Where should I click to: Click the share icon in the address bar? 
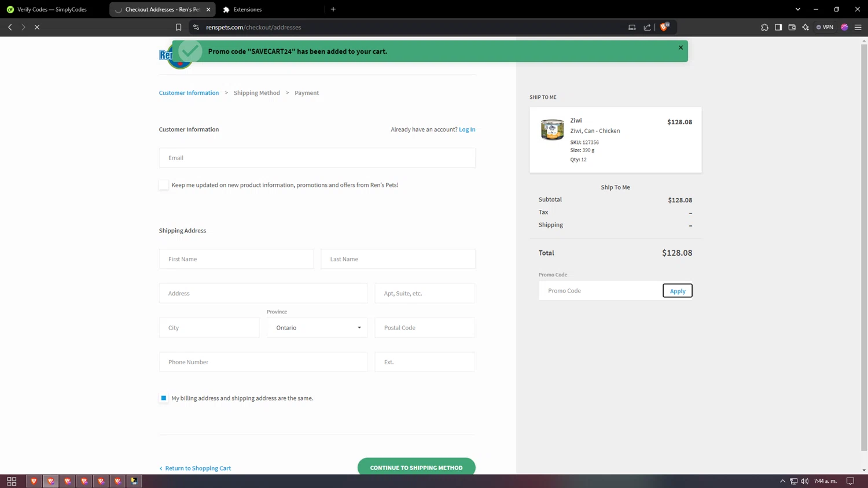coord(647,27)
